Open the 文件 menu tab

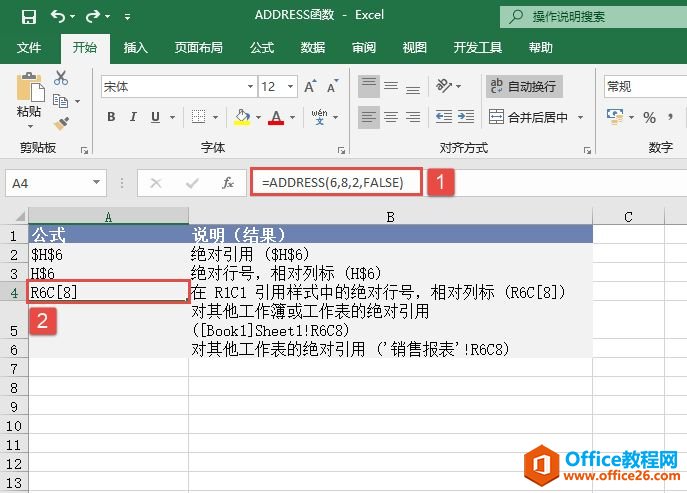coord(29,47)
